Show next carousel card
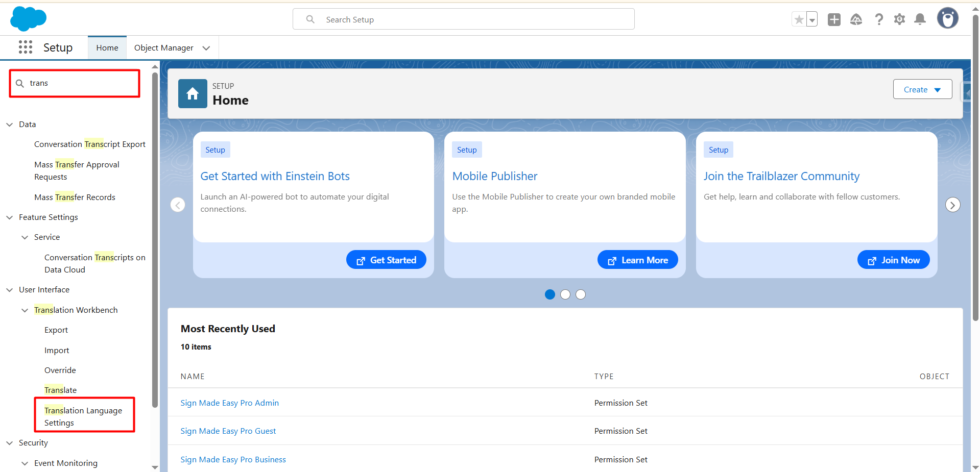 pos(953,205)
